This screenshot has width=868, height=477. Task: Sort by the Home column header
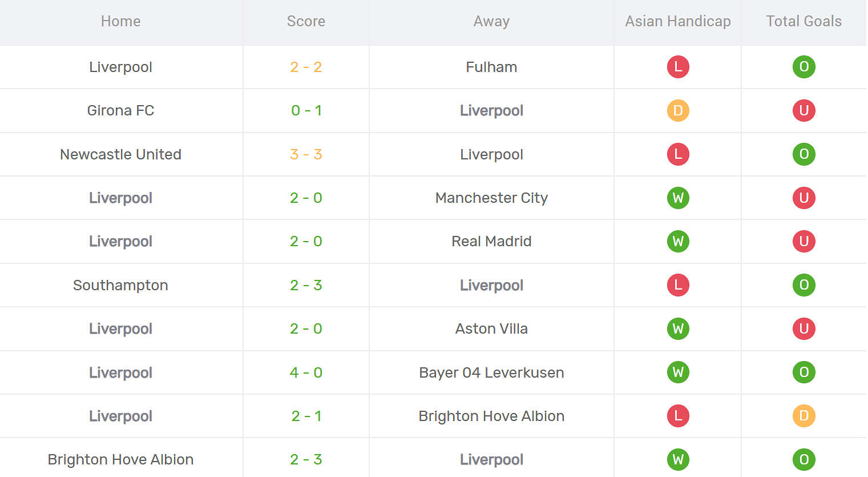click(x=120, y=21)
